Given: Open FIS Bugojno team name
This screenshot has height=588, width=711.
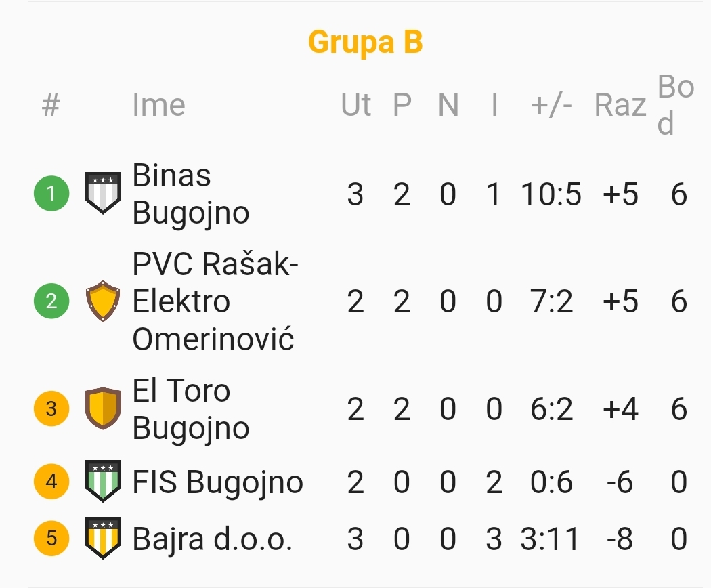Looking at the screenshot, I should click(x=217, y=482).
